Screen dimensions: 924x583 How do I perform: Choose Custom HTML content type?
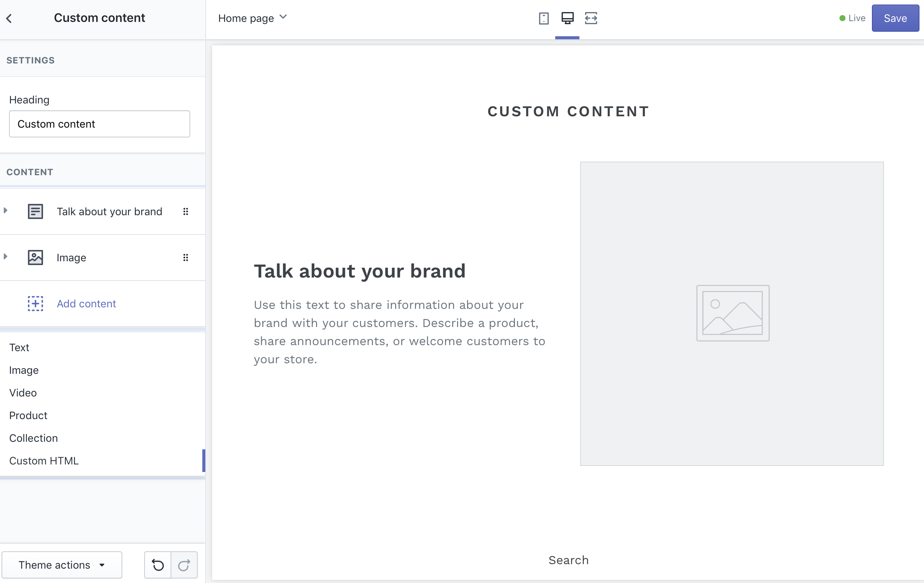coord(44,461)
